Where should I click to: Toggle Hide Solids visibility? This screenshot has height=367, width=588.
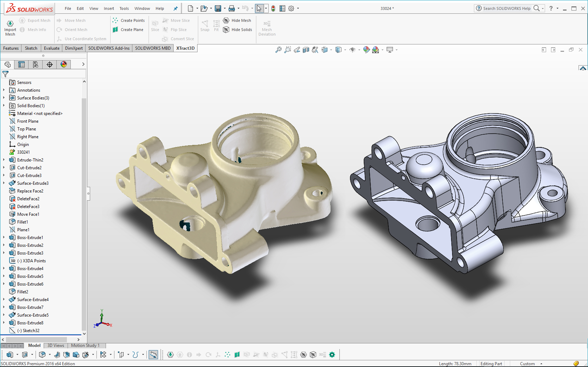[238, 30]
